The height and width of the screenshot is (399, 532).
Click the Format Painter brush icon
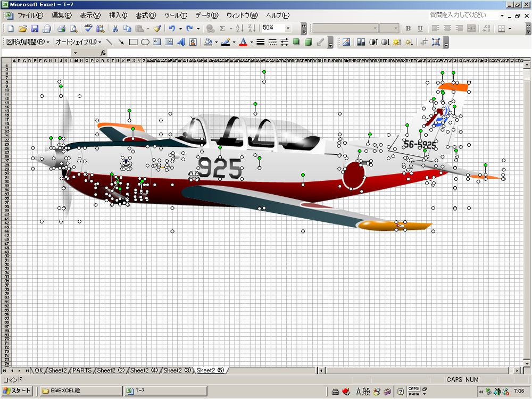coord(157,28)
